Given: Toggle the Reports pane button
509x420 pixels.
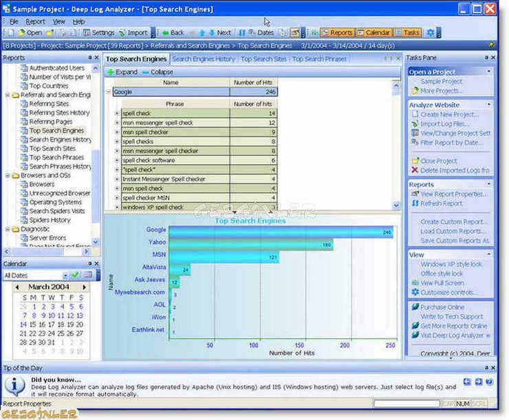Looking at the screenshot, I should click(337, 33).
